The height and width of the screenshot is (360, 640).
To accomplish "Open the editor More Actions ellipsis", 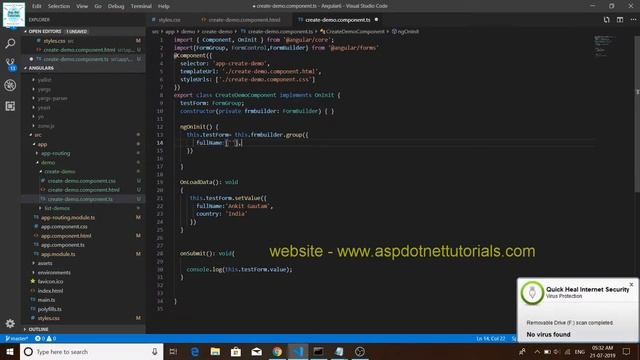I will (x=633, y=20).
